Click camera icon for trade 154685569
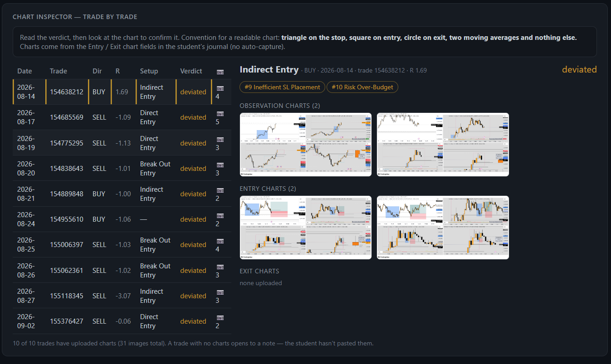The width and height of the screenshot is (611, 364). [x=220, y=114]
